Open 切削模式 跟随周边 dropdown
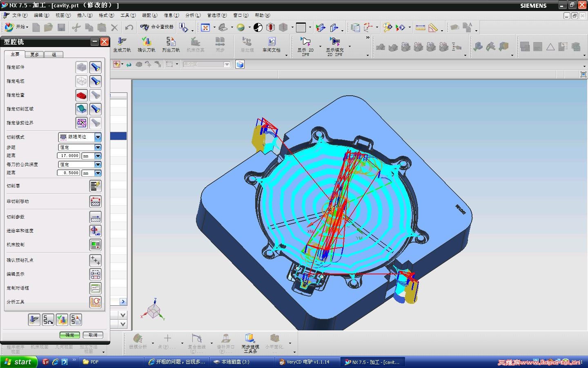Screen dimensions: 588x368 98,137
